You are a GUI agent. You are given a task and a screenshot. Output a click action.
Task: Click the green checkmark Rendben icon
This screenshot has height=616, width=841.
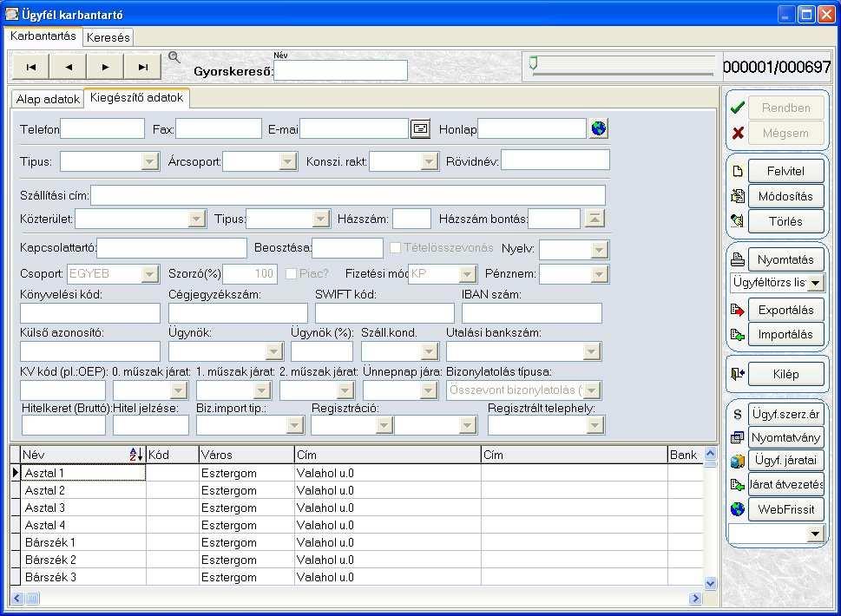(x=738, y=108)
